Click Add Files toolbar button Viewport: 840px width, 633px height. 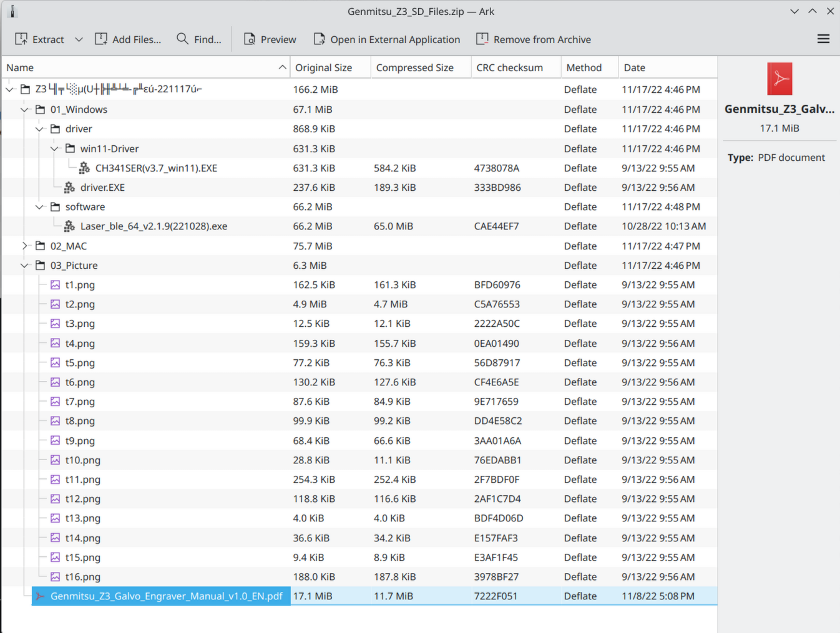(x=128, y=39)
